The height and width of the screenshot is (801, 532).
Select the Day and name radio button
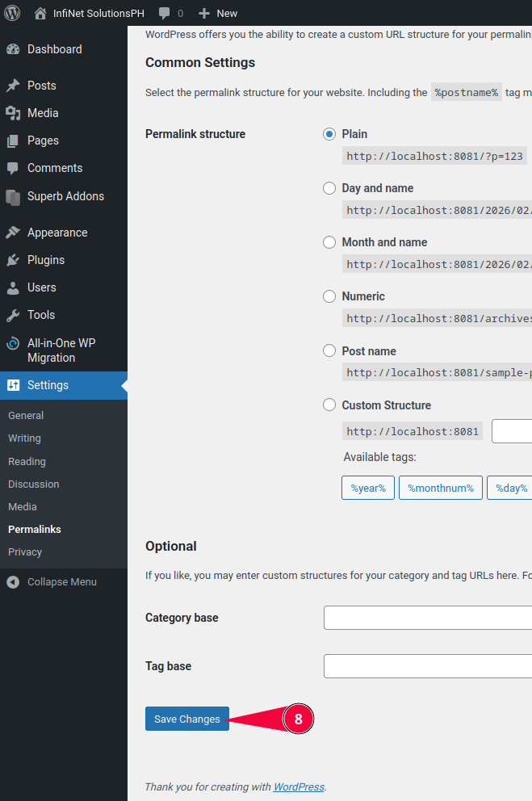[329, 188]
